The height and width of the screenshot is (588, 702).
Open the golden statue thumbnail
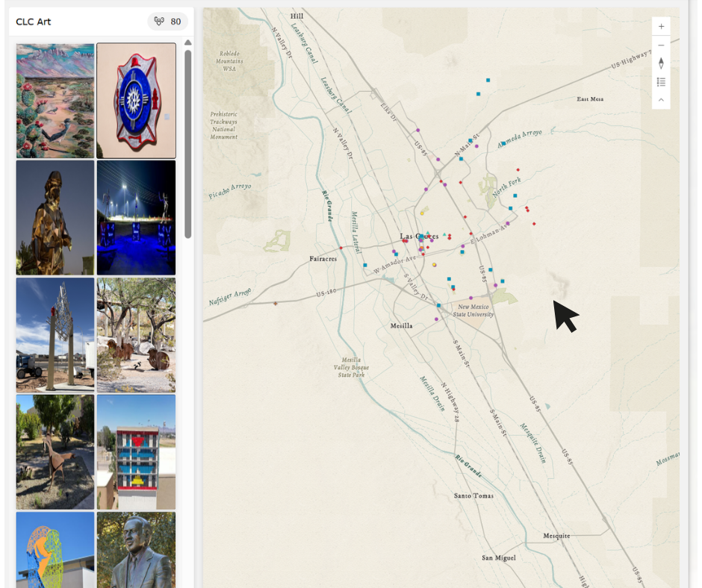pyautogui.click(x=55, y=217)
